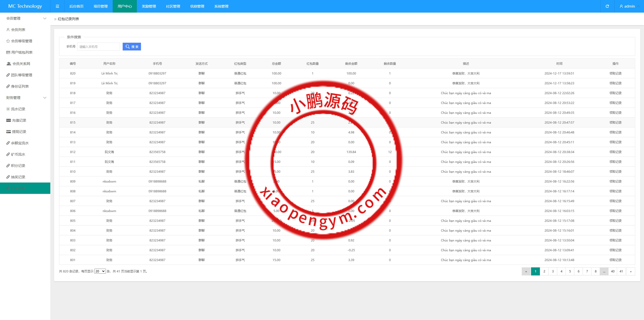The image size is (644, 320).
Task: Open 领取记录 link for record 820
Action: click(615, 74)
